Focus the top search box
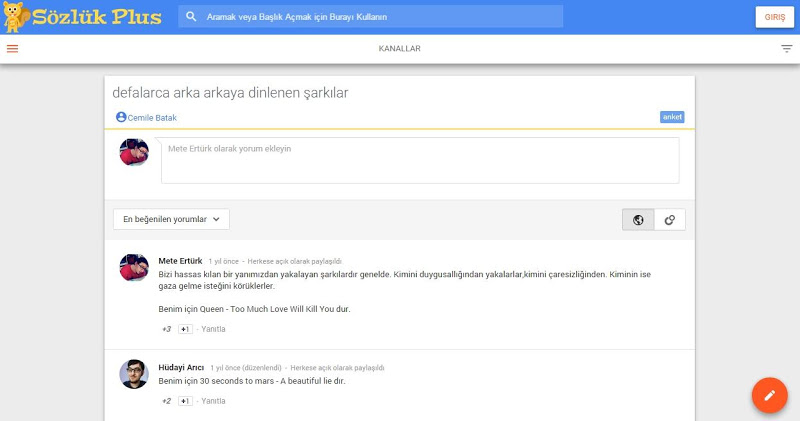This screenshot has width=800, height=421. (380, 17)
